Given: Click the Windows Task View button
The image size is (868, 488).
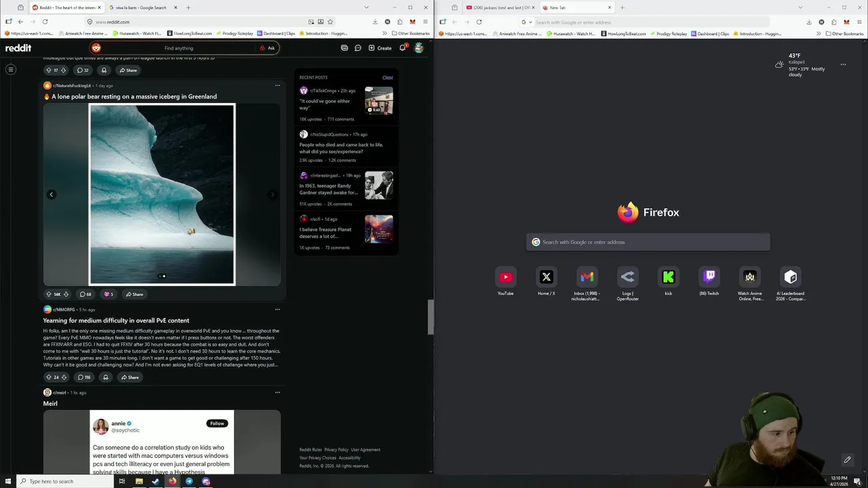Looking at the screenshot, I should point(121,481).
